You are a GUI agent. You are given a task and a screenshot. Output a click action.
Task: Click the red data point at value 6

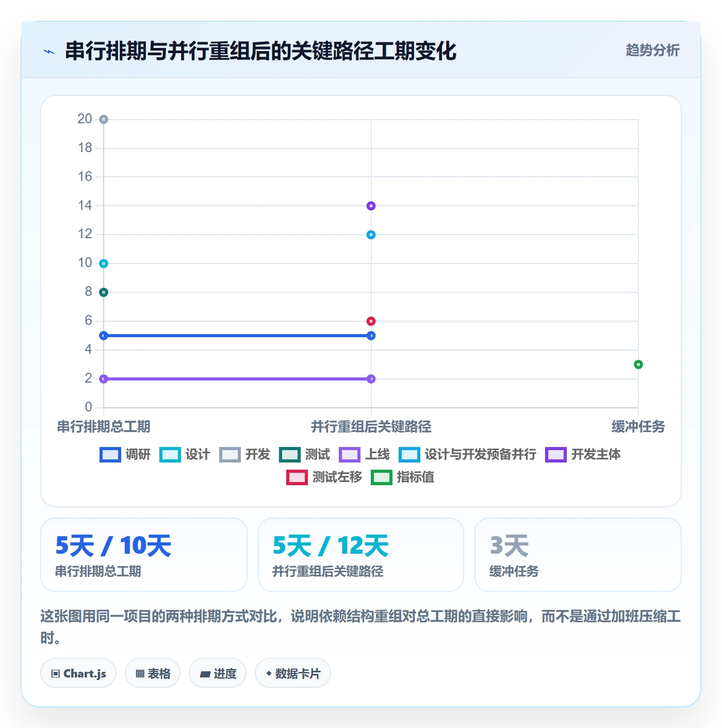371,321
